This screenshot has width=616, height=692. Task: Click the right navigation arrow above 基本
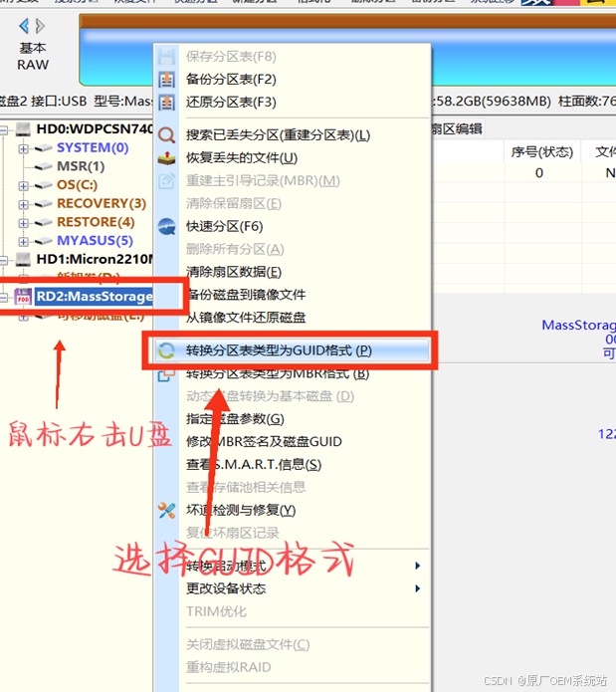point(40,26)
